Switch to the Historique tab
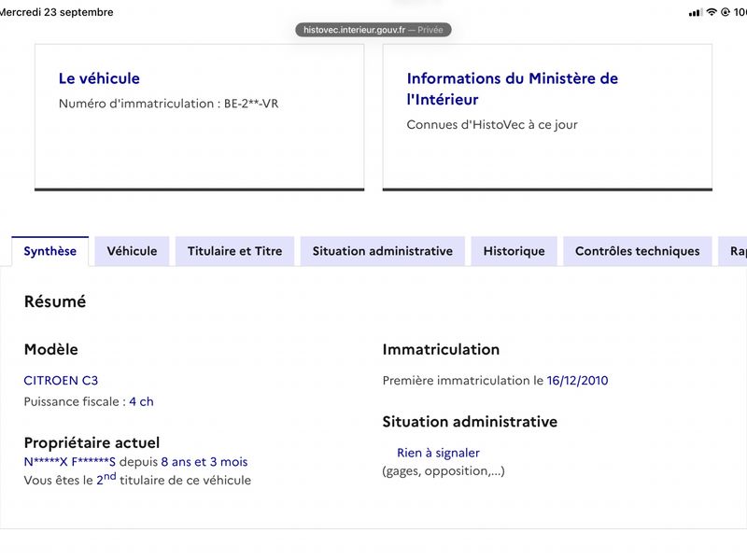Viewport: 747px width, 560px height. click(x=514, y=251)
